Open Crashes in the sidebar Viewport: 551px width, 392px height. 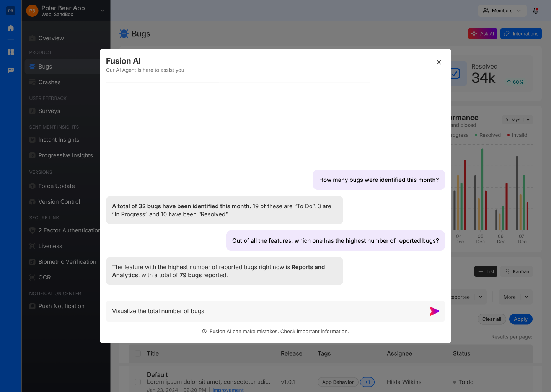coord(49,82)
